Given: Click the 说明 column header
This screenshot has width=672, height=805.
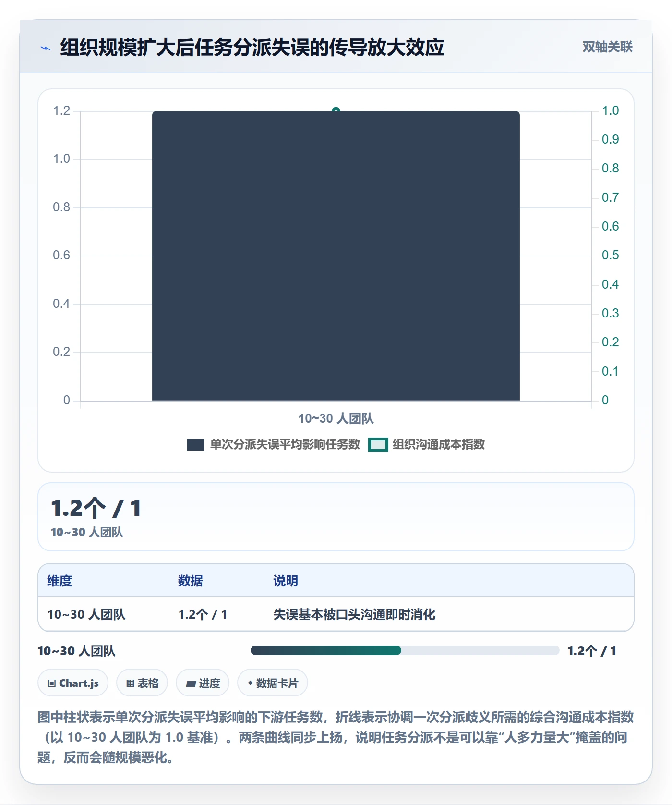Looking at the screenshot, I should coord(286,581).
